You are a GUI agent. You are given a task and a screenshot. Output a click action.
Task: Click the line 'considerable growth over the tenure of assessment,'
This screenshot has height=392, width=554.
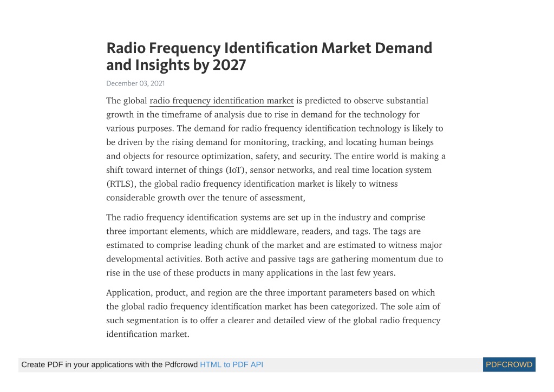point(206,198)
